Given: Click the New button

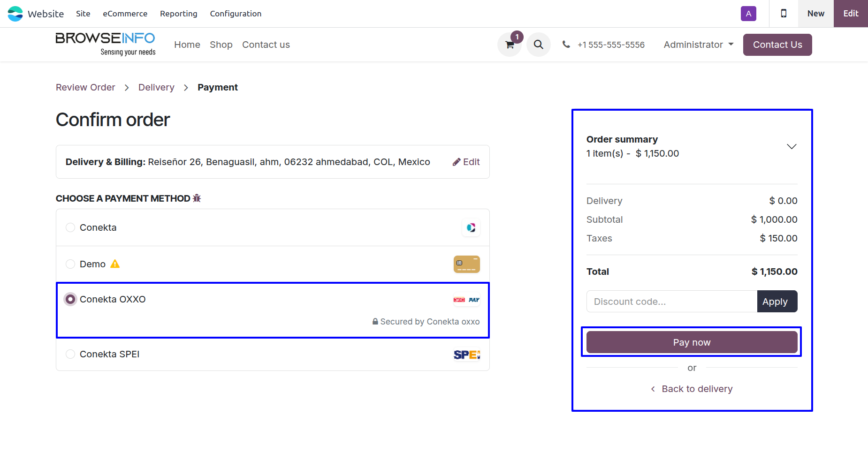Looking at the screenshot, I should [x=816, y=14].
